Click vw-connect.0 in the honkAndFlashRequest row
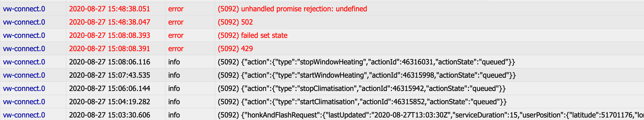This screenshot has height=120, width=644. tap(24, 115)
